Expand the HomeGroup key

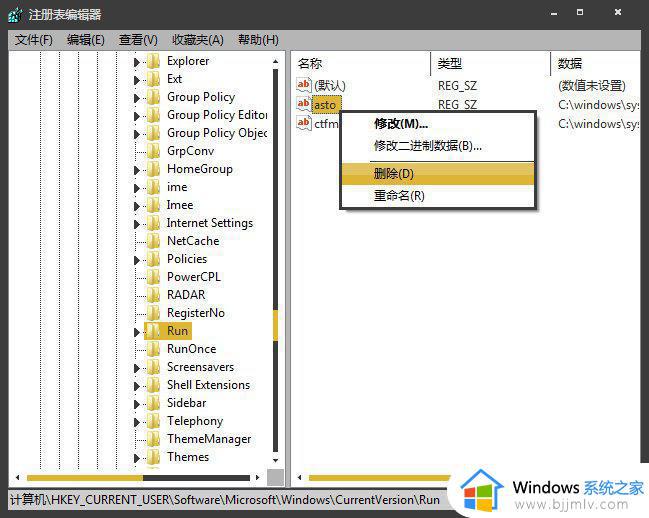tap(137, 170)
